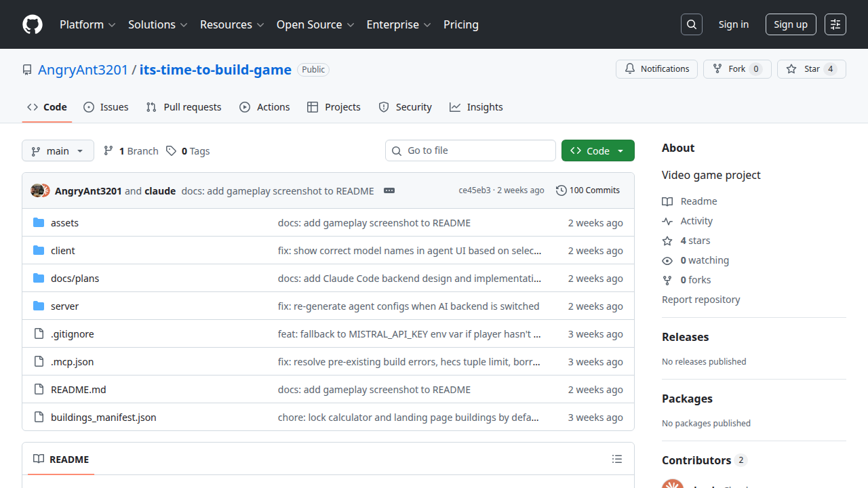Switch to the Issues tab
Viewport: 868px width, 488px height.
click(106, 107)
